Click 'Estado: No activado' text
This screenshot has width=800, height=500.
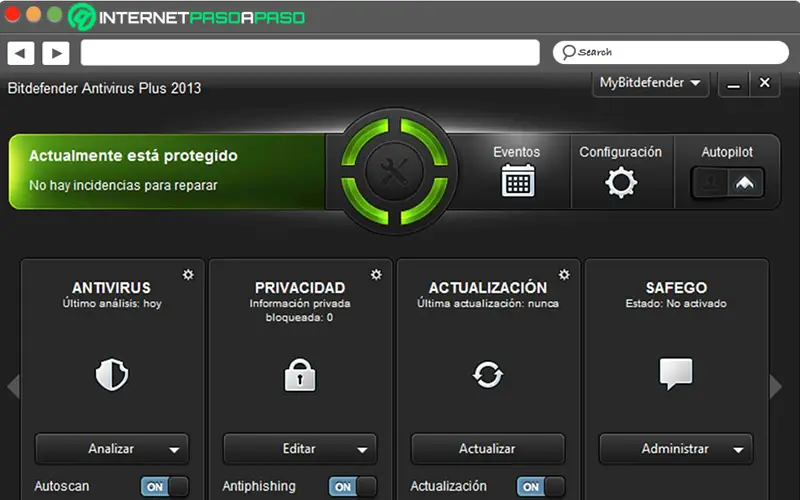click(676, 304)
